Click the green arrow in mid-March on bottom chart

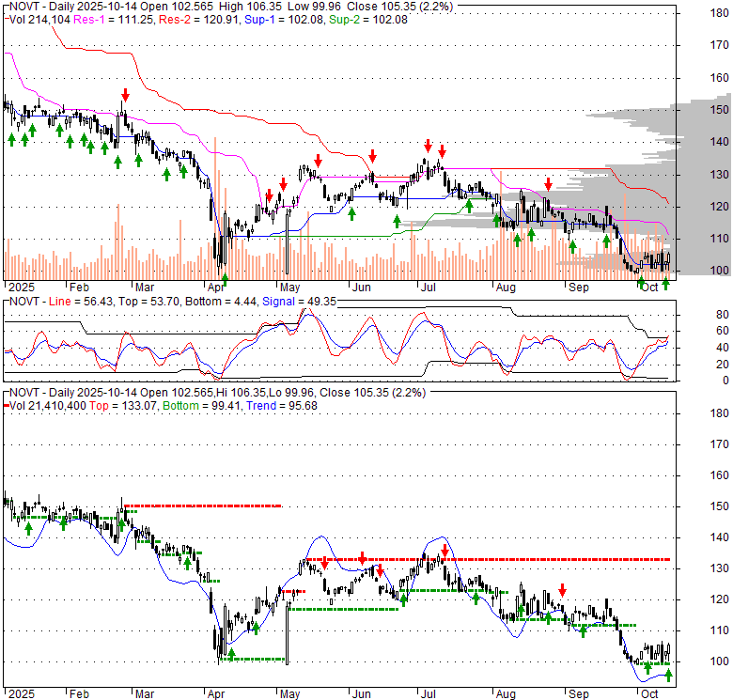tap(187, 564)
